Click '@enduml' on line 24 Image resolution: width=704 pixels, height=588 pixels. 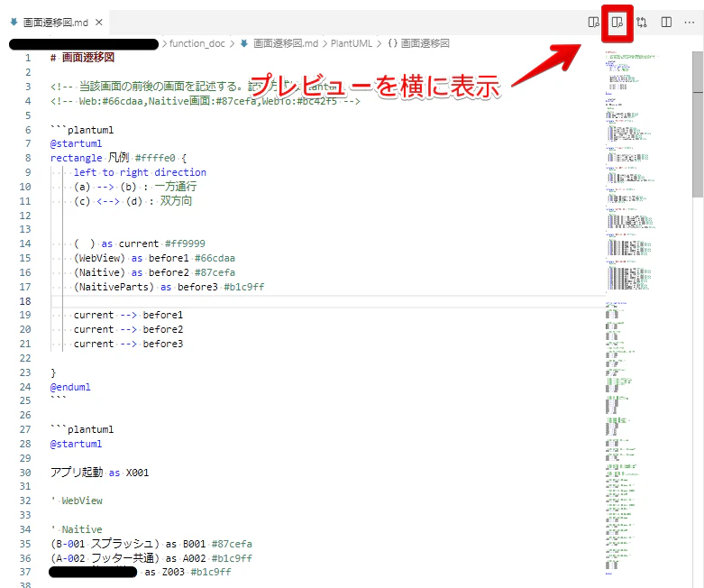70,387
